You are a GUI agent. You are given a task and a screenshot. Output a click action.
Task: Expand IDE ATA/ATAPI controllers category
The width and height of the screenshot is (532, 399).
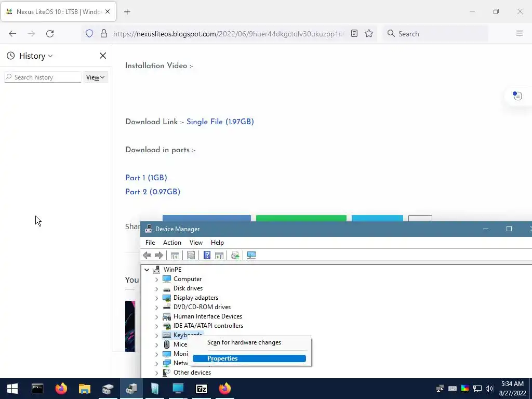click(x=156, y=326)
